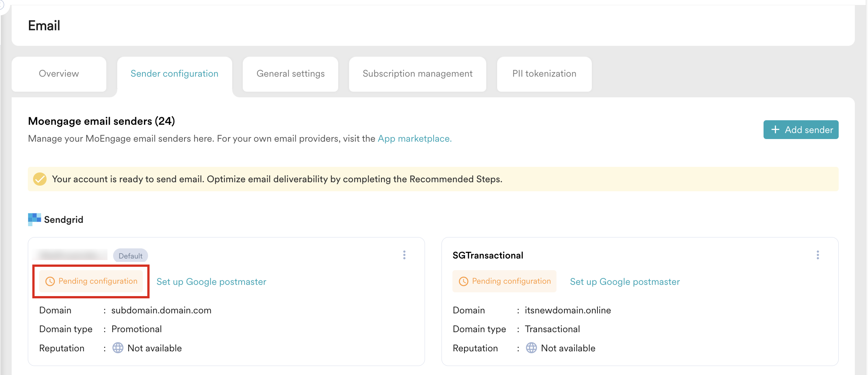
Task: Open kebab menu on SGTransactional card
Action: coord(818,255)
